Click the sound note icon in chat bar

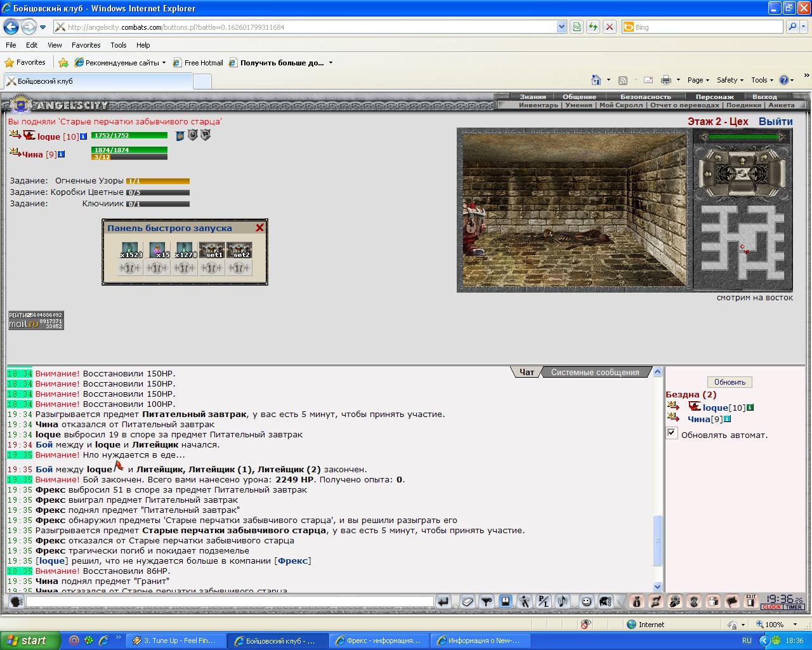(561, 601)
